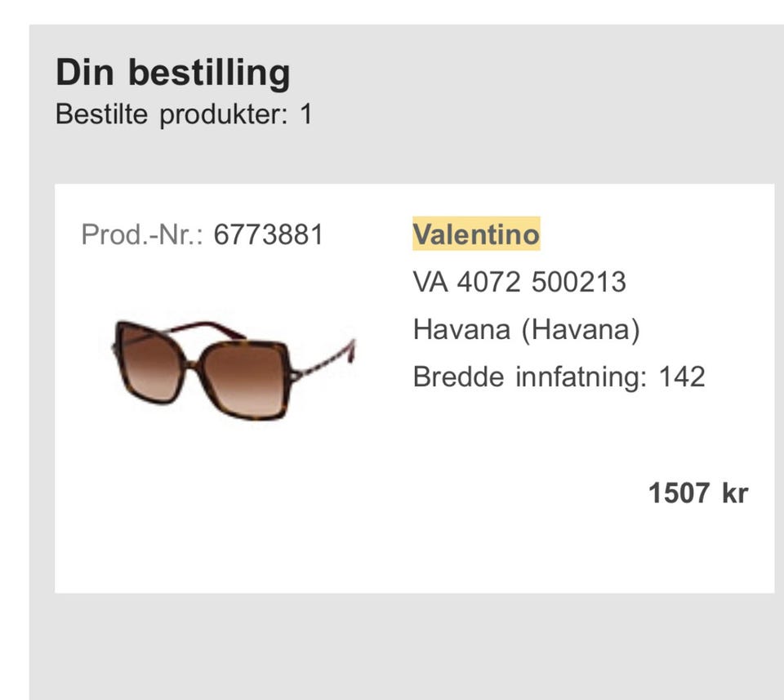Select product number 6773881
Image resolution: width=784 pixels, height=700 pixels.
269,235
